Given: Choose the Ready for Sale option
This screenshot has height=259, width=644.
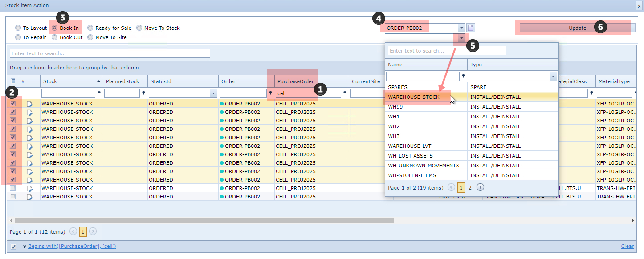Looking at the screenshot, I should point(90,28).
